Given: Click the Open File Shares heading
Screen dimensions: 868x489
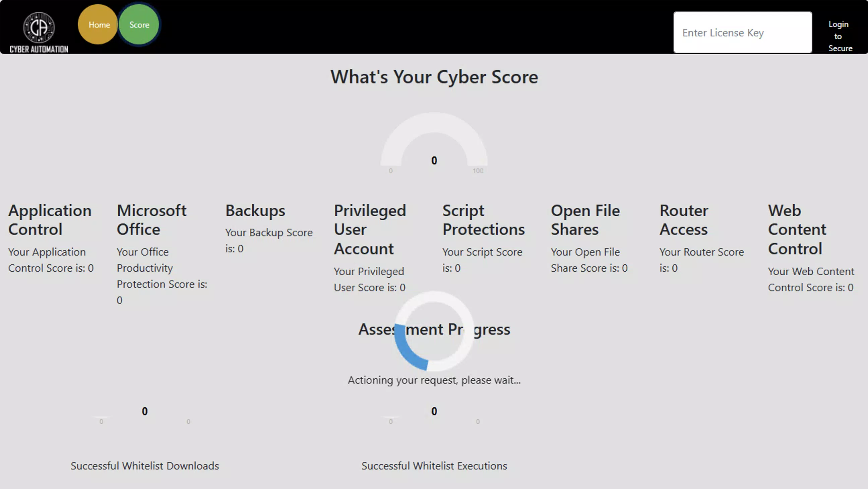Looking at the screenshot, I should point(585,220).
